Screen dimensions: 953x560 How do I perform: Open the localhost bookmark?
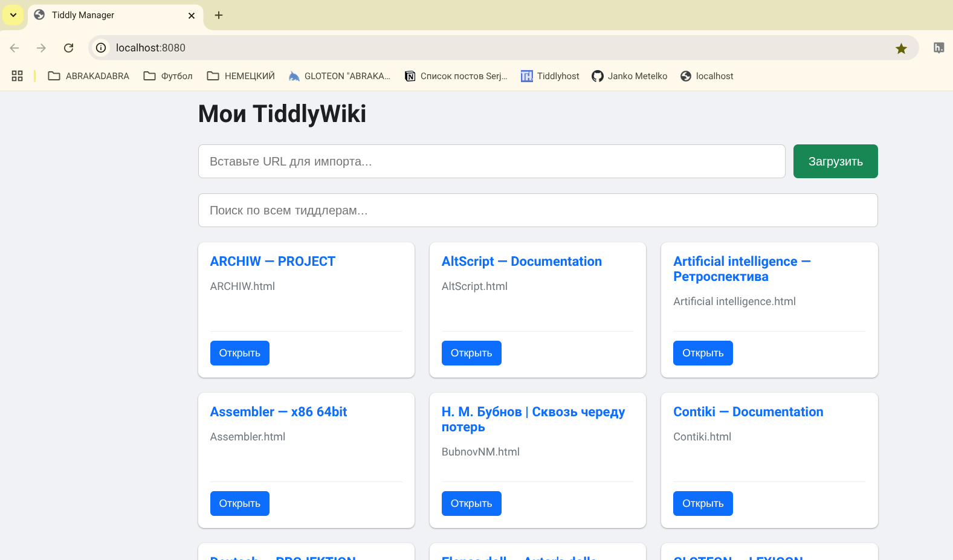(x=707, y=76)
